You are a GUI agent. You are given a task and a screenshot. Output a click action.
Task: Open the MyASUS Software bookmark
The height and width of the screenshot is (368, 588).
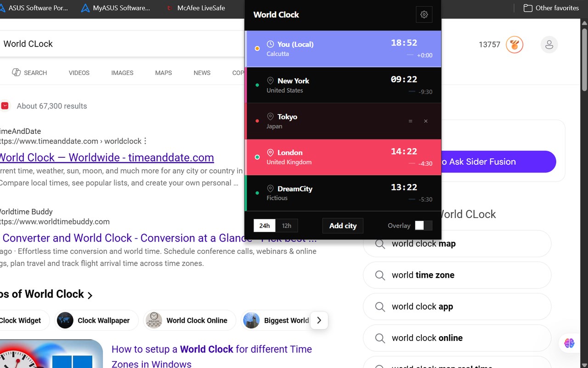[x=115, y=8]
